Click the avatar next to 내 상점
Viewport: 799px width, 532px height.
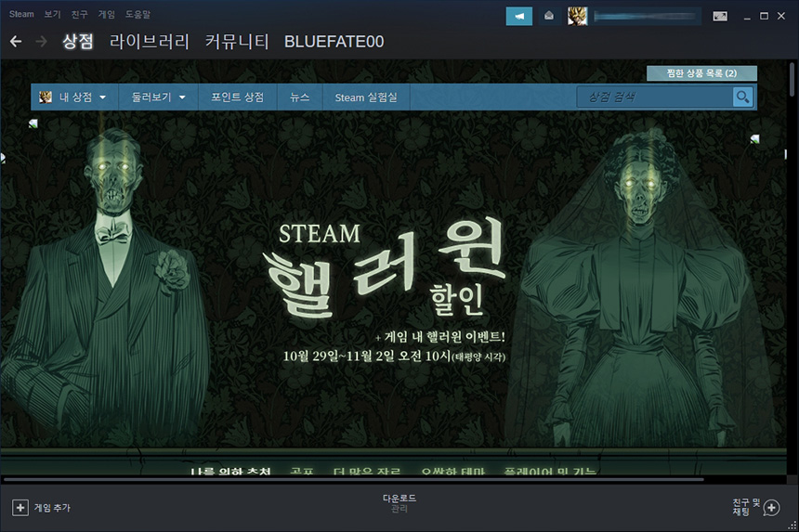click(x=46, y=97)
